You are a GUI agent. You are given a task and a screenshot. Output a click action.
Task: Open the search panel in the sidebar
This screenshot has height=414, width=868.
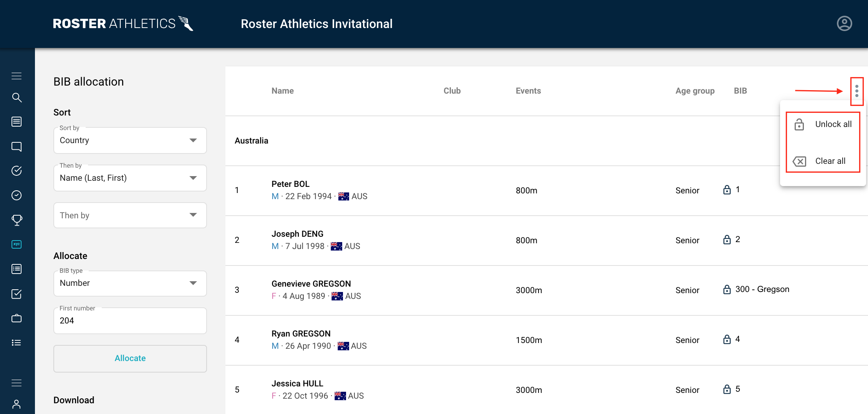pyautogui.click(x=17, y=98)
